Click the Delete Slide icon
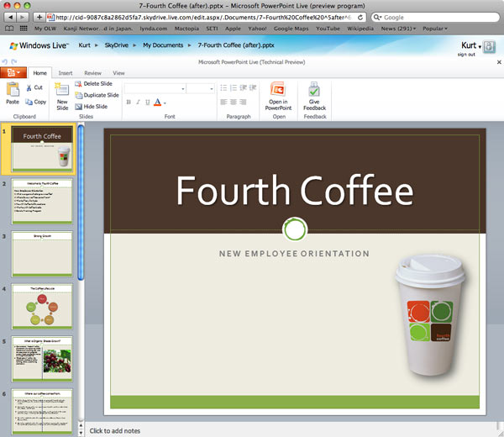Viewport: 504px width, 437px height. tap(78, 84)
